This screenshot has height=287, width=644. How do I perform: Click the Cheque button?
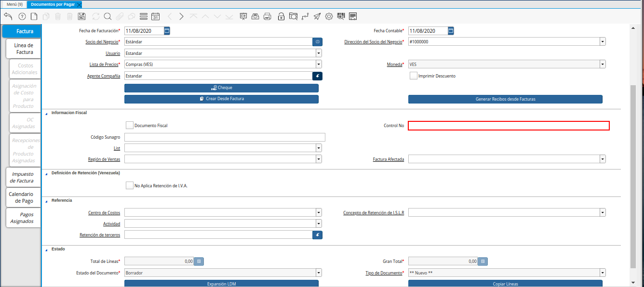click(x=221, y=88)
